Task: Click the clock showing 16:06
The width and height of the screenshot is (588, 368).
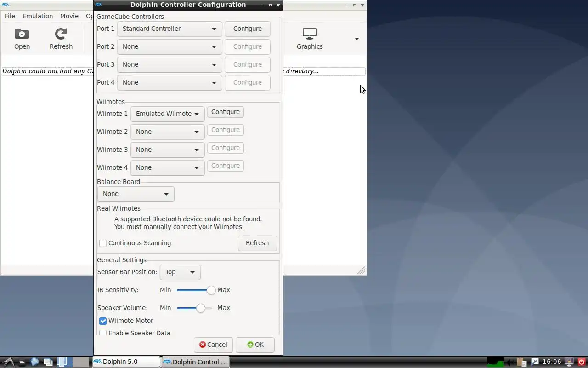Action: point(552,362)
